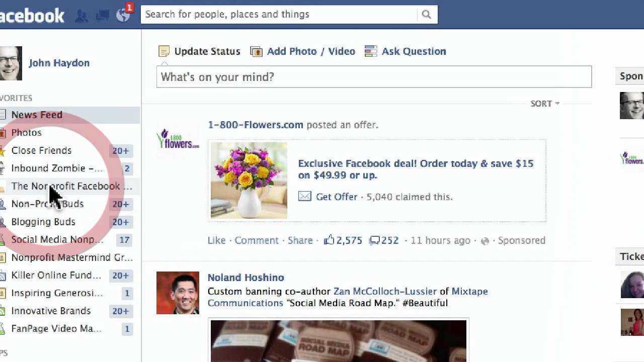Image resolution: width=644 pixels, height=362 pixels.
Task: Click the Zan McColloch-Lussier link
Action: tap(385, 291)
